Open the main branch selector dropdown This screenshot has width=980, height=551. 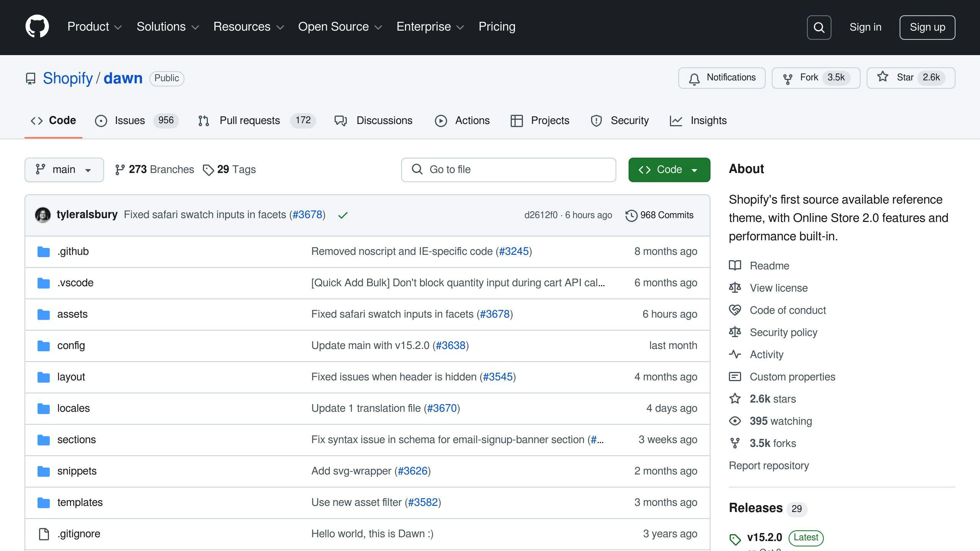click(x=64, y=170)
